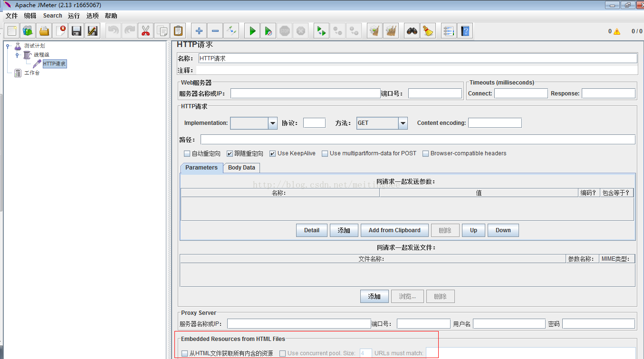
Task: Check 从HTML文件获取所有内含的资源 option
Action: (x=184, y=353)
